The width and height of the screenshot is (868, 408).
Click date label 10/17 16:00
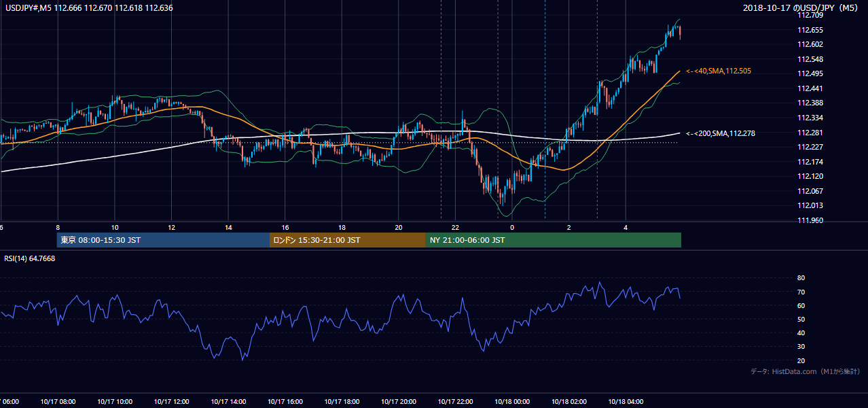coord(285,402)
